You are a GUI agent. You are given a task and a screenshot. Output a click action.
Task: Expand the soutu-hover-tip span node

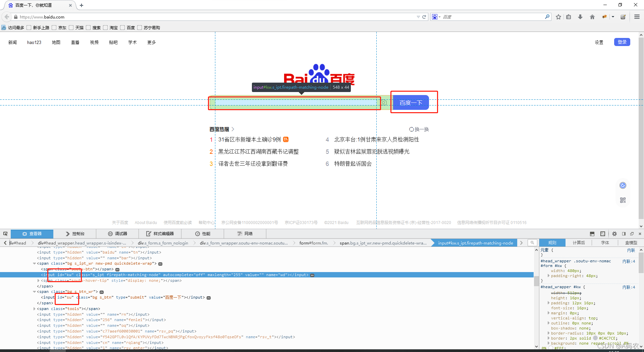coord(39,280)
